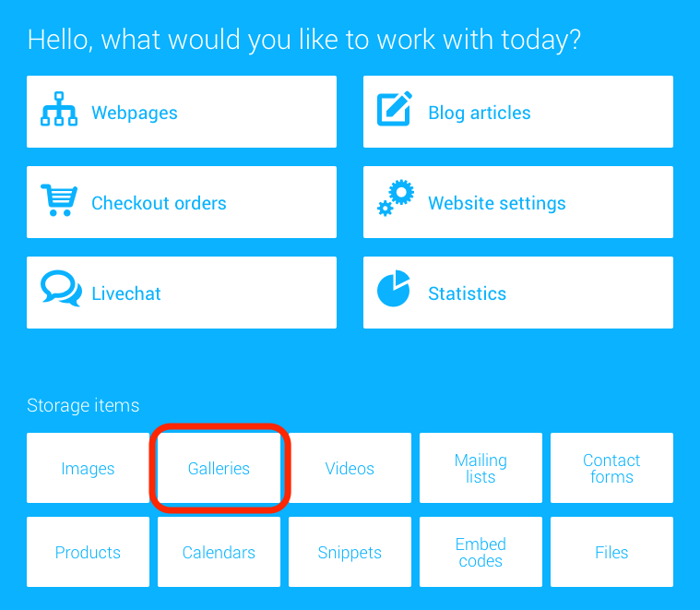Open the Images storage item
The height and width of the screenshot is (610, 700).
88,468
